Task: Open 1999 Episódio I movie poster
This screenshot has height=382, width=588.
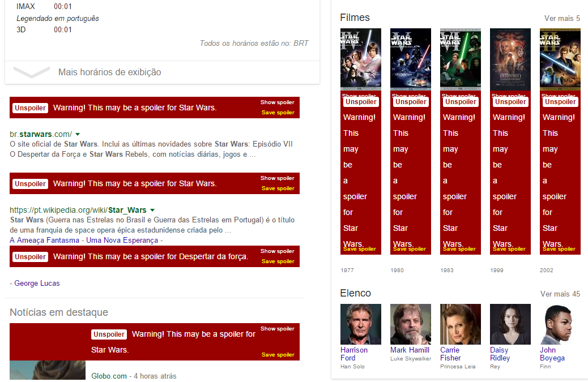Action: point(510,59)
